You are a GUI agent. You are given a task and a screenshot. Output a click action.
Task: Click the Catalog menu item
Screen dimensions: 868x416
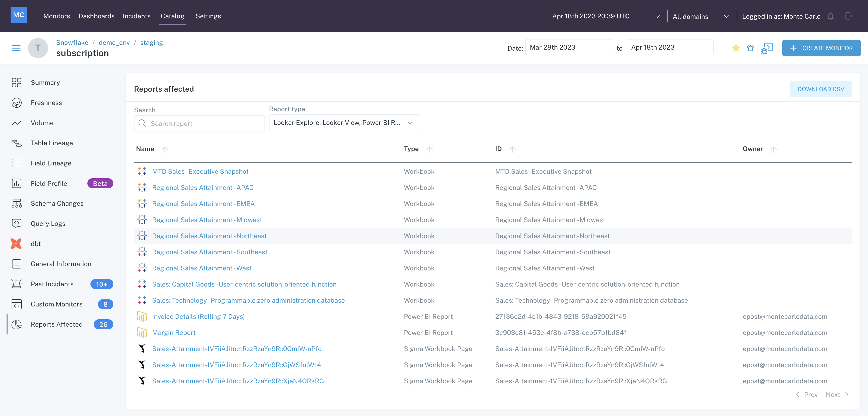click(172, 16)
